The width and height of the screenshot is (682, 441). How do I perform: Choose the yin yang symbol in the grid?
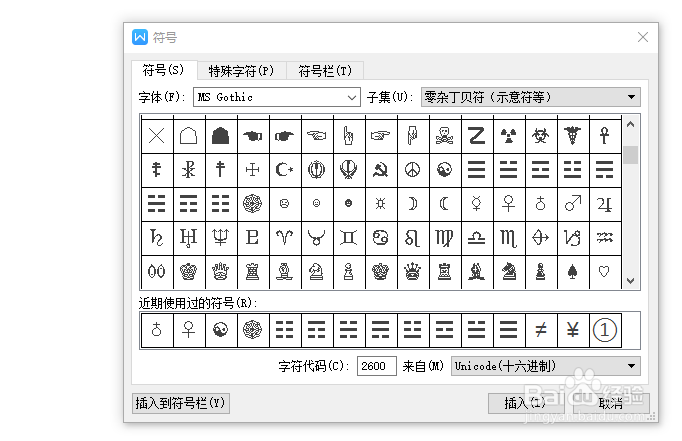point(445,170)
